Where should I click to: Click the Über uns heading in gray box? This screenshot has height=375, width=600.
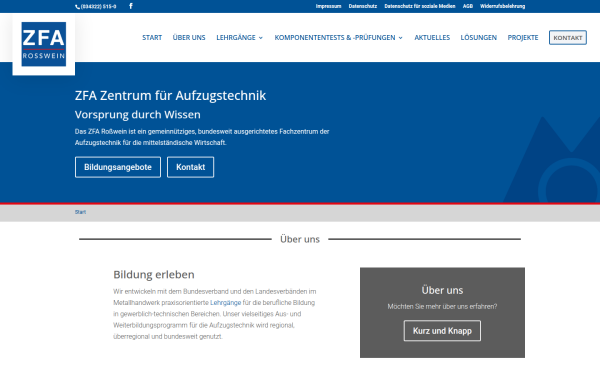point(442,290)
